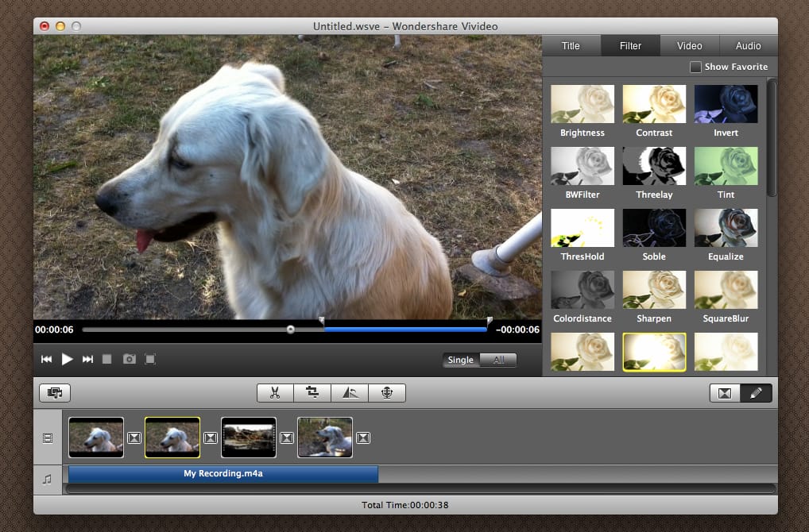Screen dimensions: 809x532
Task: Set filter scope to Single
Action: click(461, 360)
